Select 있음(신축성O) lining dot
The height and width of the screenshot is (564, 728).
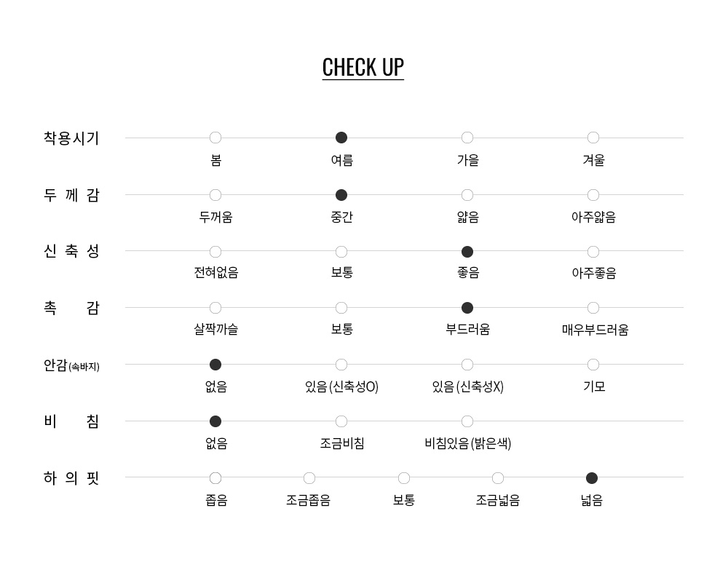pyautogui.click(x=341, y=365)
